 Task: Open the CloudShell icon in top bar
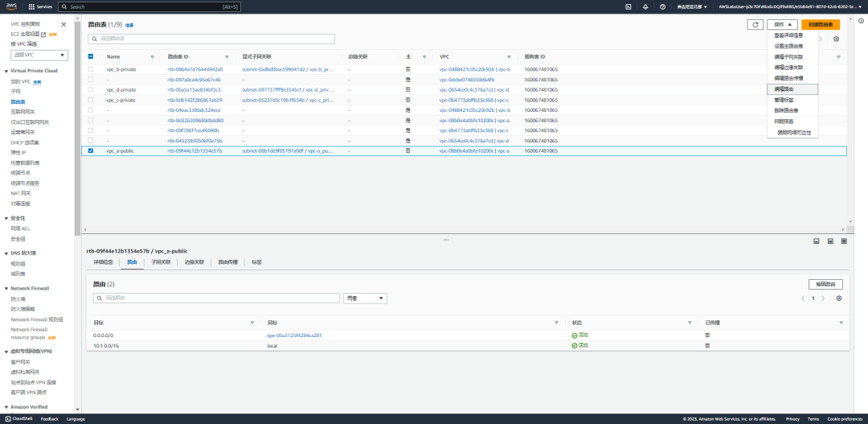coord(628,6)
